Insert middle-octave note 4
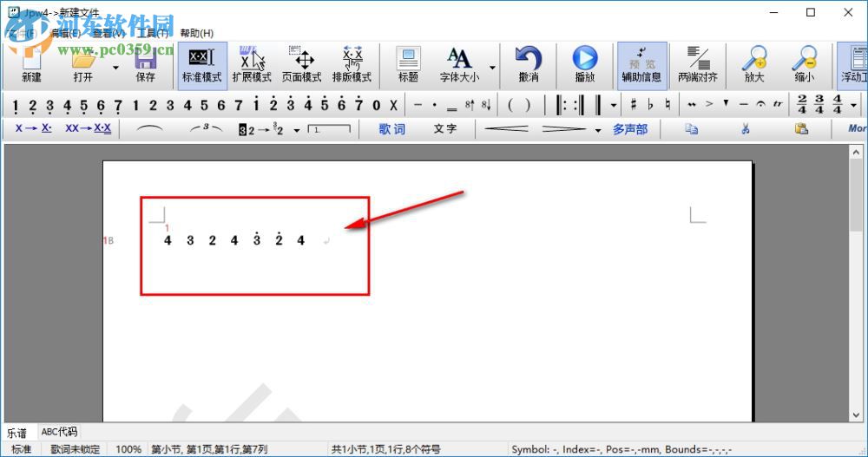Viewport: 868px width, 457px height. pyautogui.click(x=187, y=105)
